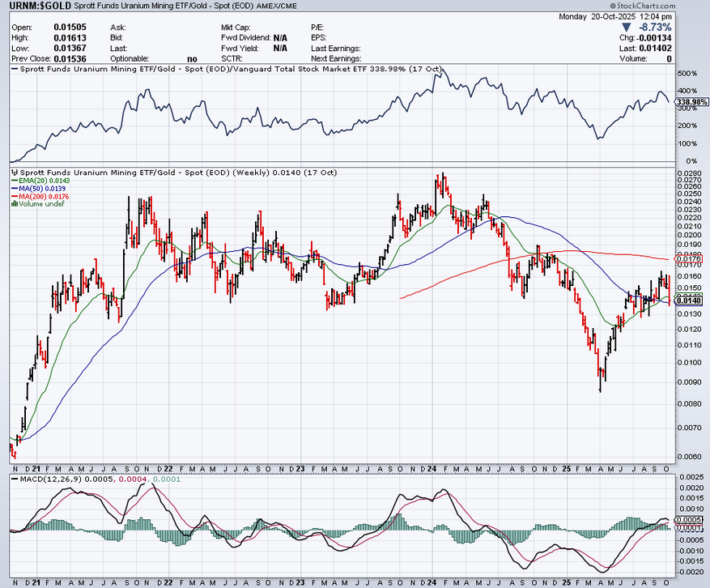Click the Weekly price legend '0.0140 (17 Oct)'
This screenshot has width=710, height=588.
pos(304,173)
